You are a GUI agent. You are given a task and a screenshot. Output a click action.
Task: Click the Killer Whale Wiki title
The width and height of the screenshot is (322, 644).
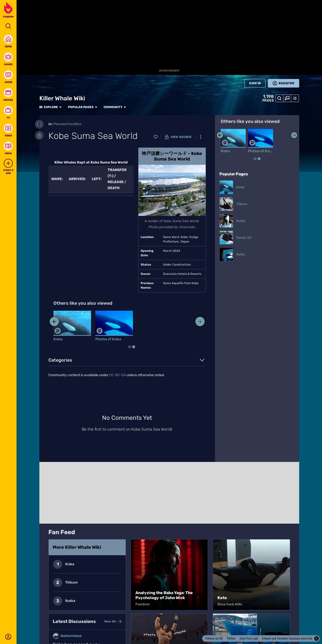click(62, 98)
